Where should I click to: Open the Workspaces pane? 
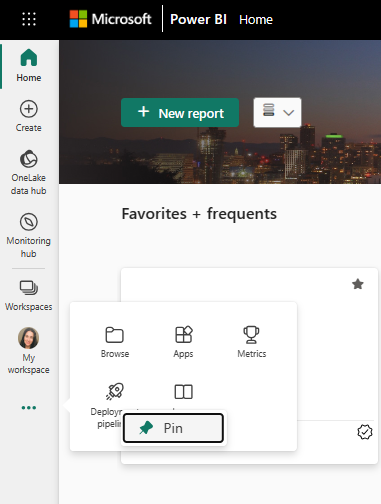(29, 295)
